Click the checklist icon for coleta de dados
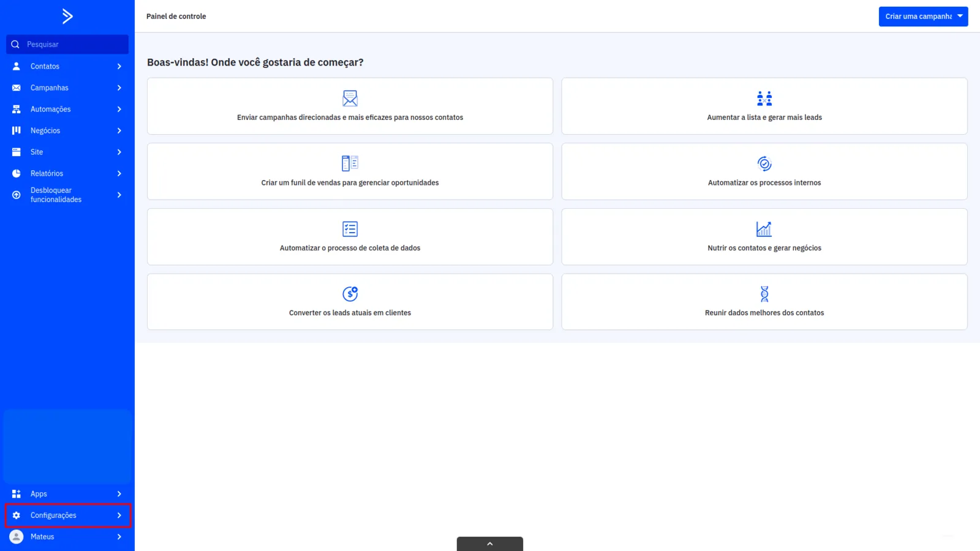Viewport: 980px width, 551px height. coord(350,229)
